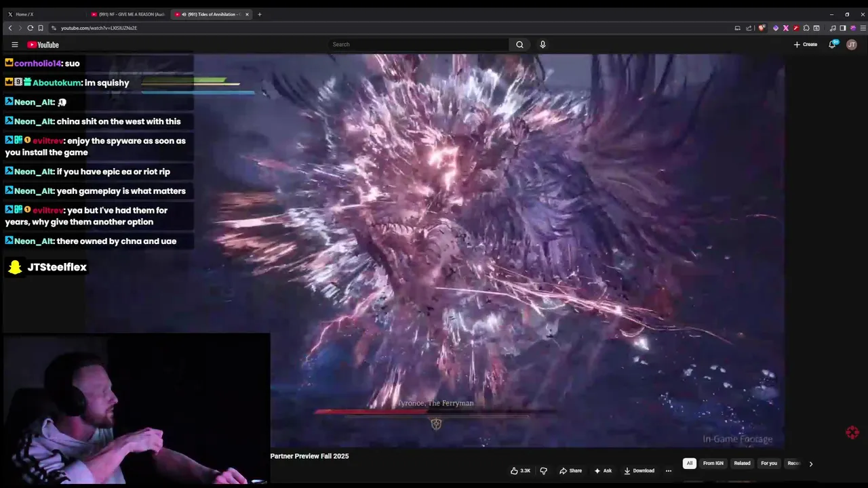868x488 pixels.
Task: Dislike the video with thumbs-down
Action: 543,470
